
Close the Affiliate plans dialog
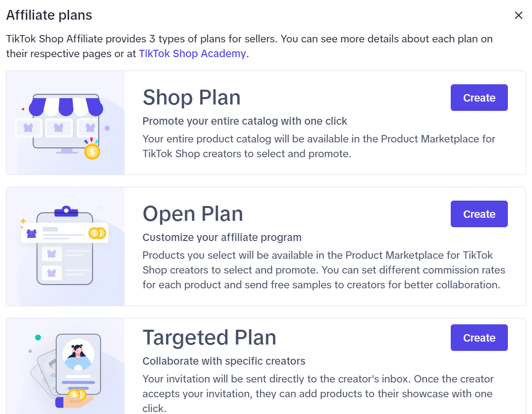tap(518, 15)
